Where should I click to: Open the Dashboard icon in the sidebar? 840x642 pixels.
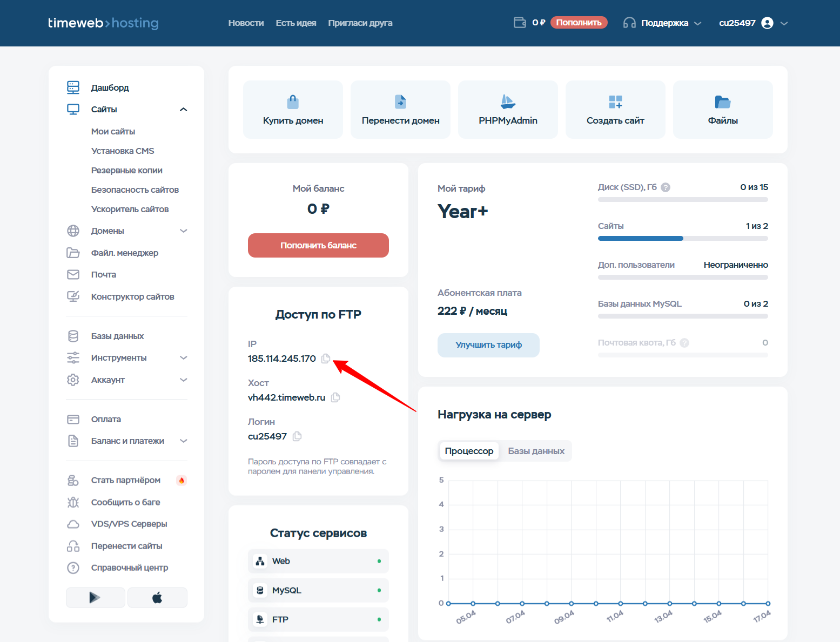coord(73,87)
